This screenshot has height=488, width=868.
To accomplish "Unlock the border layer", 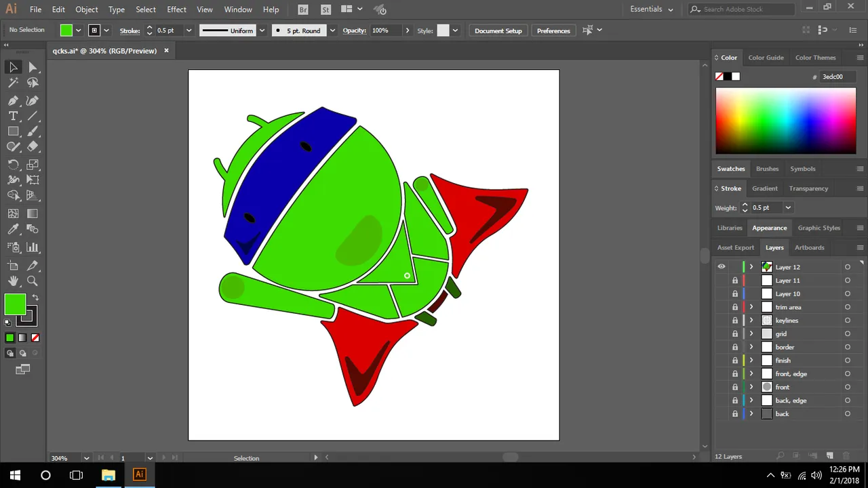I will (735, 347).
